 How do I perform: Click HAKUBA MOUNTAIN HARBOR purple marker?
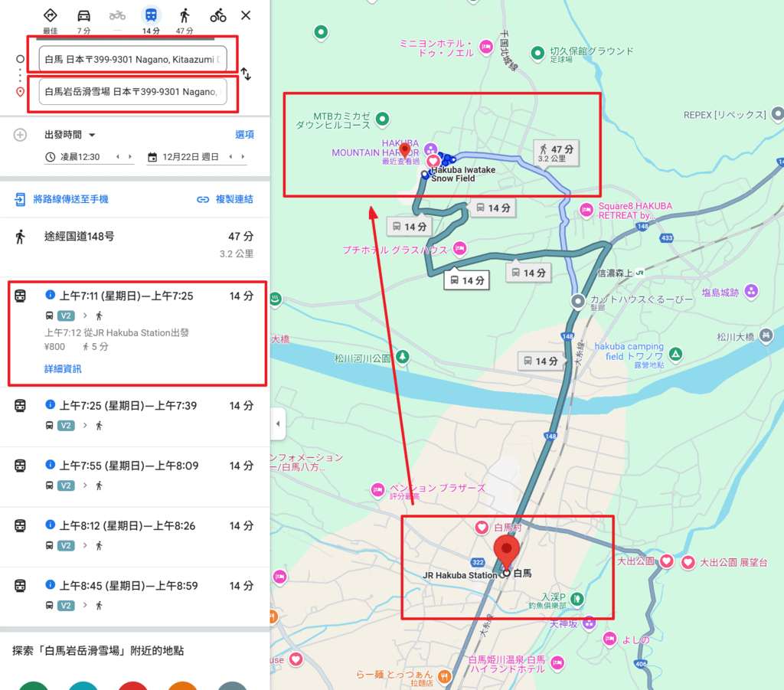430,149
